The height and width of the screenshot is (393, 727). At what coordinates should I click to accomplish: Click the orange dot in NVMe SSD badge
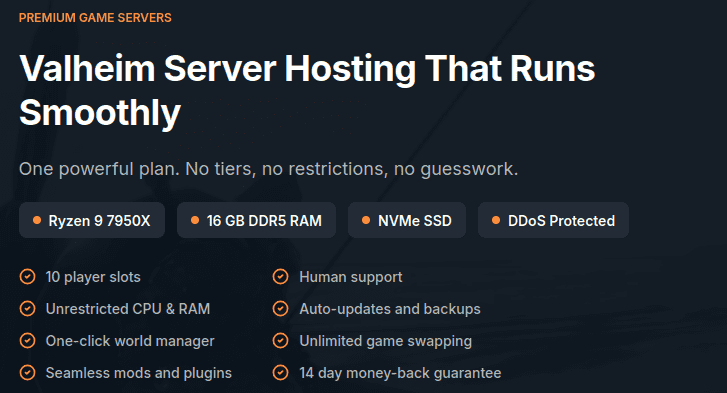click(x=366, y=220)
